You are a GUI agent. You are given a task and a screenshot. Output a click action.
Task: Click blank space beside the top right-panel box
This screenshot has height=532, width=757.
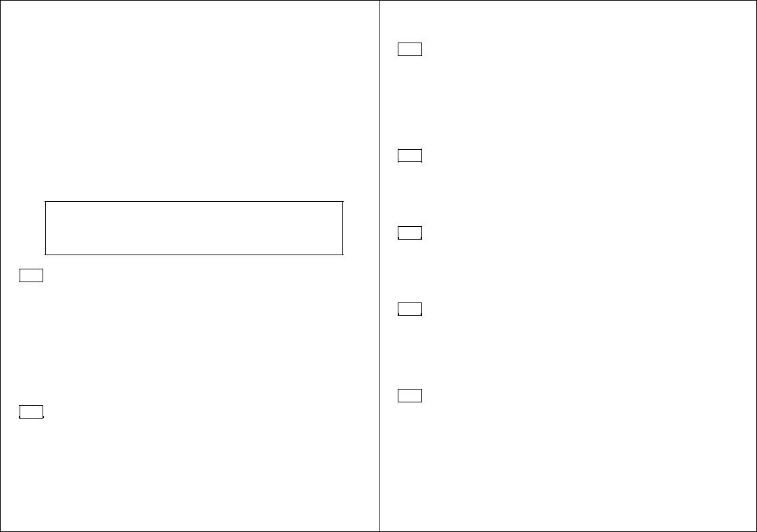click(579, 49)
